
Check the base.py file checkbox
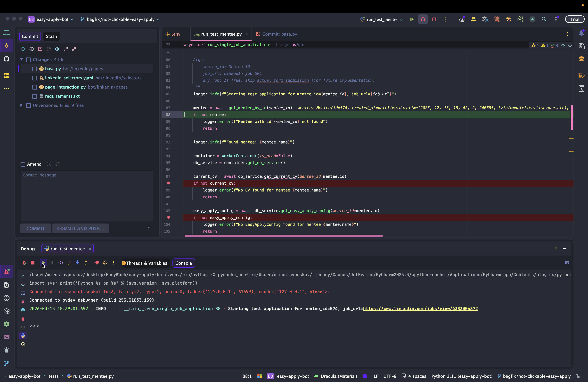coord(35,69)
